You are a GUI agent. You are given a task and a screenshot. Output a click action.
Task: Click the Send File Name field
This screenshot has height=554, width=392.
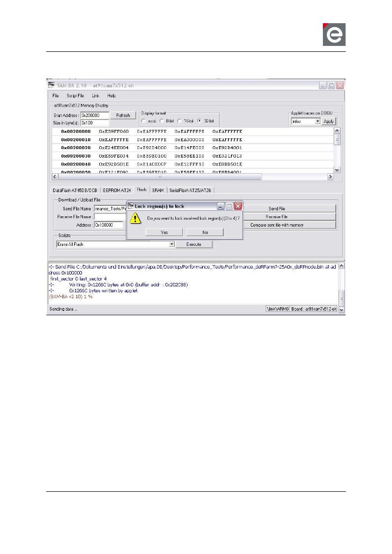point(110,209)
